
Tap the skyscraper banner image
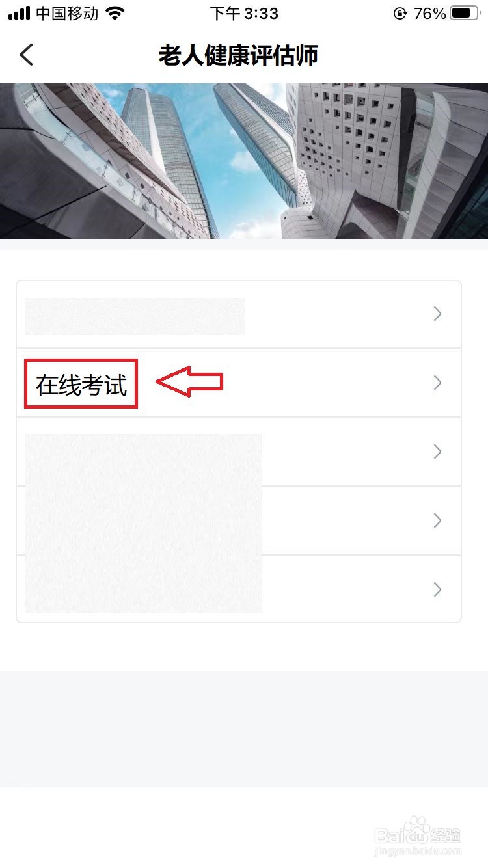click(244, 161)
